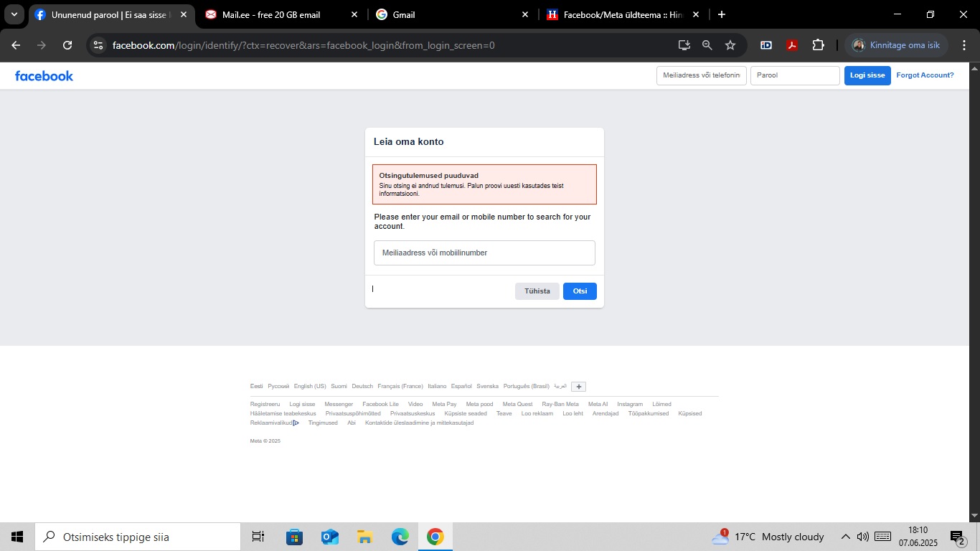980x551 pixels.
Task: Focus the Parool password field
Action: click(x=795, y=75)
